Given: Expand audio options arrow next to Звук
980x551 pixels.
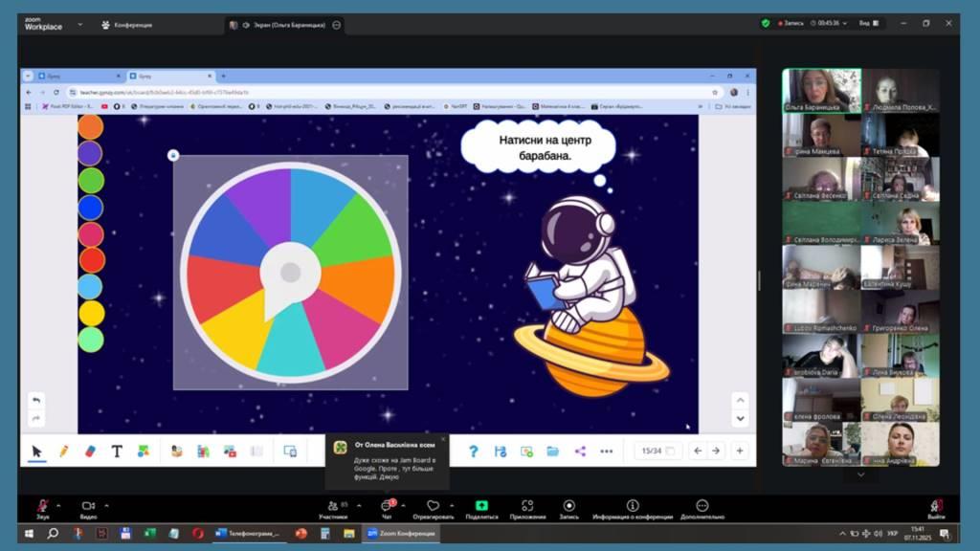Looking at the screenshot, I should coord(59,505).
